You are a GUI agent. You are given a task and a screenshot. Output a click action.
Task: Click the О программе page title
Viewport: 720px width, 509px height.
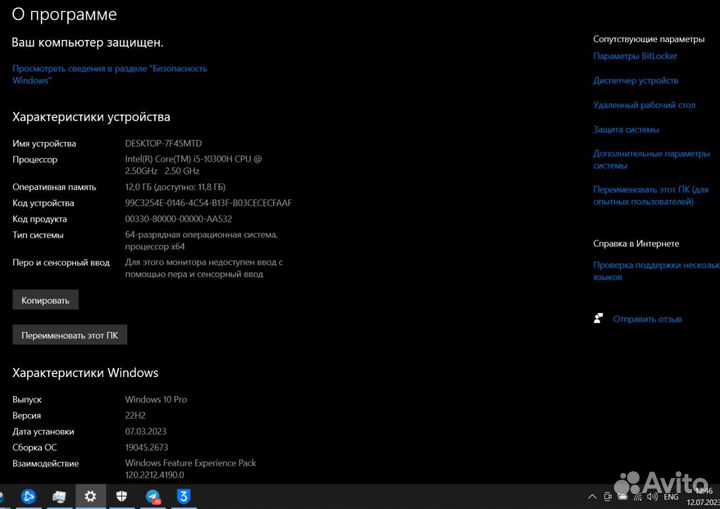coord(64,15)
